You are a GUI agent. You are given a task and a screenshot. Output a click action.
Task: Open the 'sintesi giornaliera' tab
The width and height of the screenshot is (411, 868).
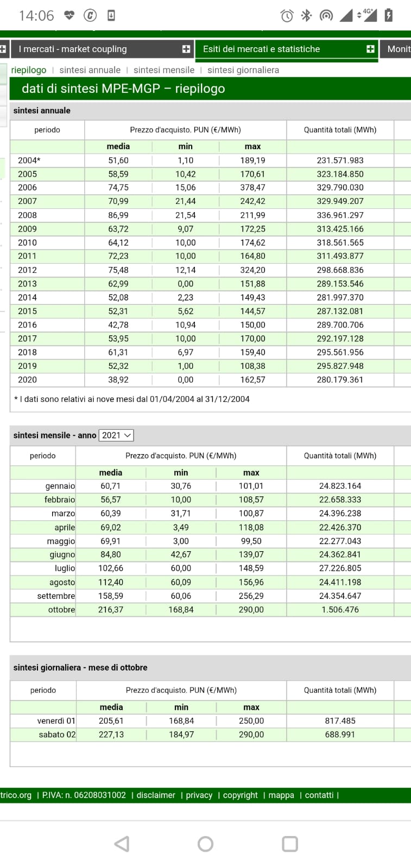pos(243,70)
